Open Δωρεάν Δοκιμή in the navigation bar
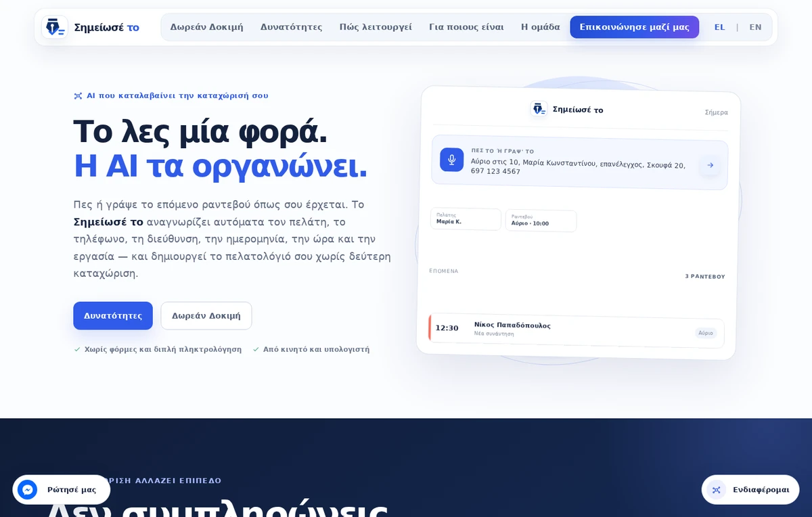812x517 pixels. [206, 27]
